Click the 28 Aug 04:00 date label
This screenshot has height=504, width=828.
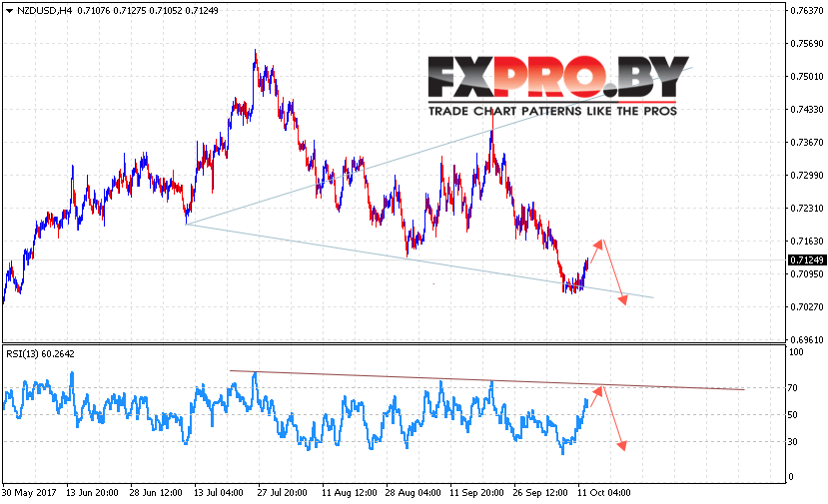[x=414, y=493]
